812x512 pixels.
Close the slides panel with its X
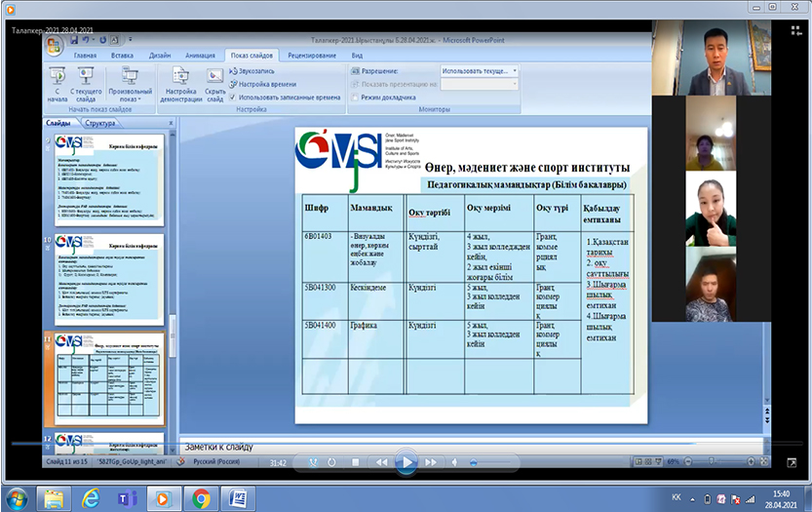coord(171,123)
